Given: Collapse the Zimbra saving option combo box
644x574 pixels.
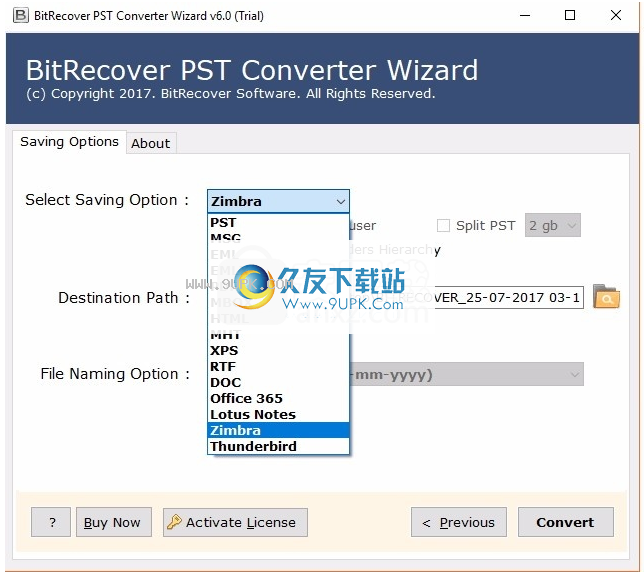Looking at the screenshot, I should tap(278, 201).
